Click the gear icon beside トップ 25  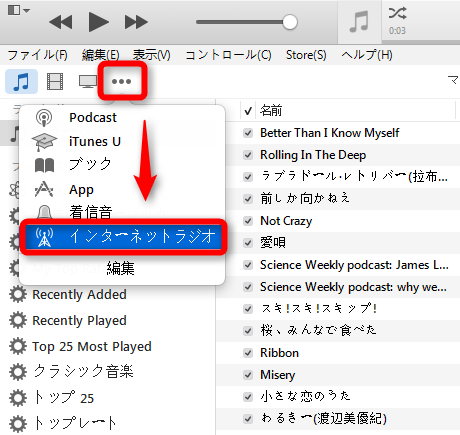18,398
